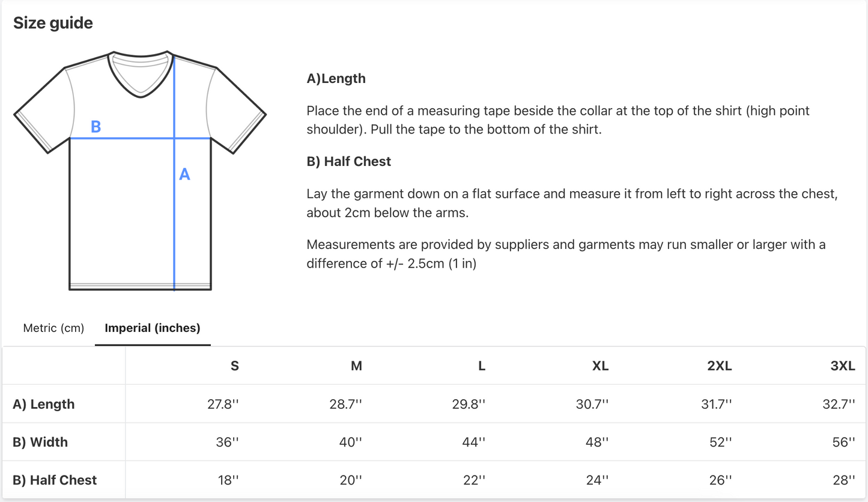The width and height of the screenshot is (868, 502).
Task: Click the blue letter A on diagram
Action: [x=184, y=174]
